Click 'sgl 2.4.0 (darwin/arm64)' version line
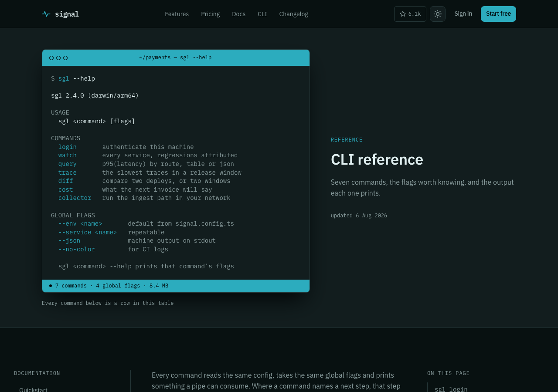558x392 pixels. [x=95, y=96]
